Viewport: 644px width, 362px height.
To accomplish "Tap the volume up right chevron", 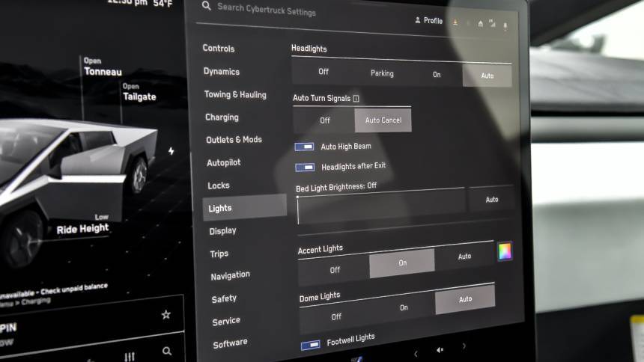I will 464,346.
